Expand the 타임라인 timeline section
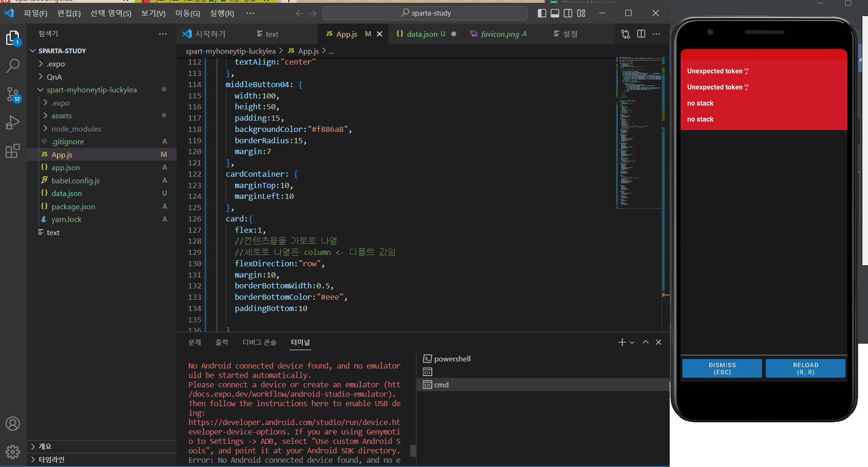Image resolution: width=868 pixels, height=467 pixels. (102, 459)
